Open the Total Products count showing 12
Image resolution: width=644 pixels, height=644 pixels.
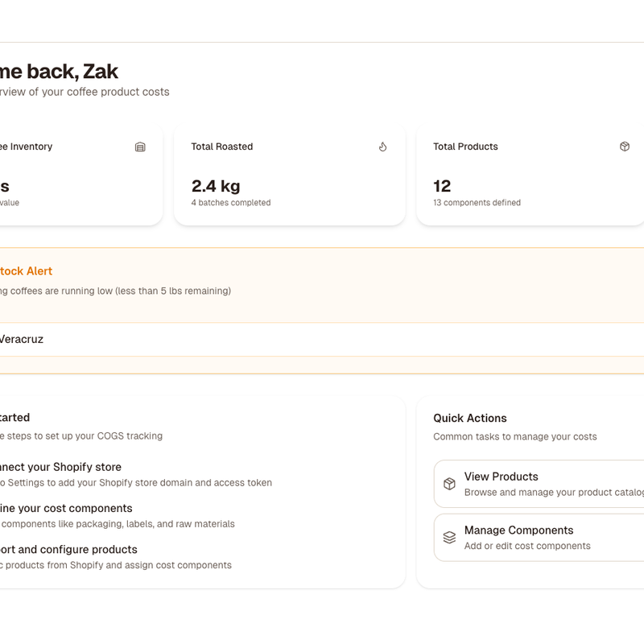pyautogui.click(x=442, y=186)
